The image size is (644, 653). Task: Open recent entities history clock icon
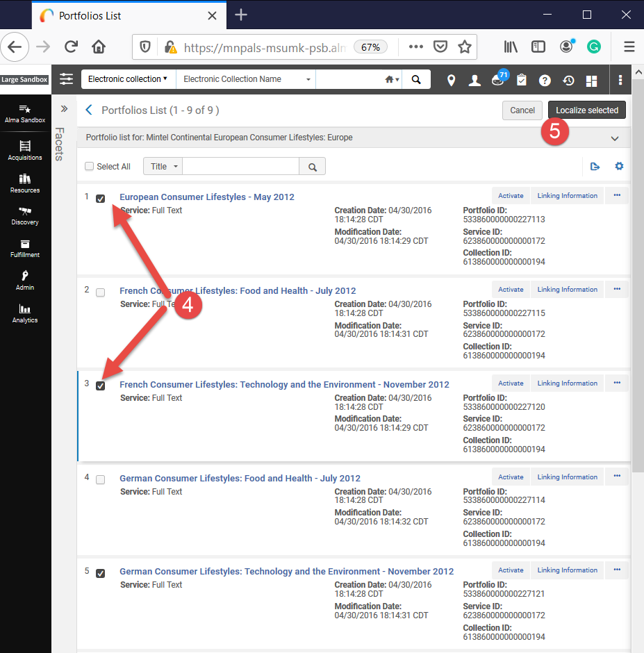(x=568, y=81)
